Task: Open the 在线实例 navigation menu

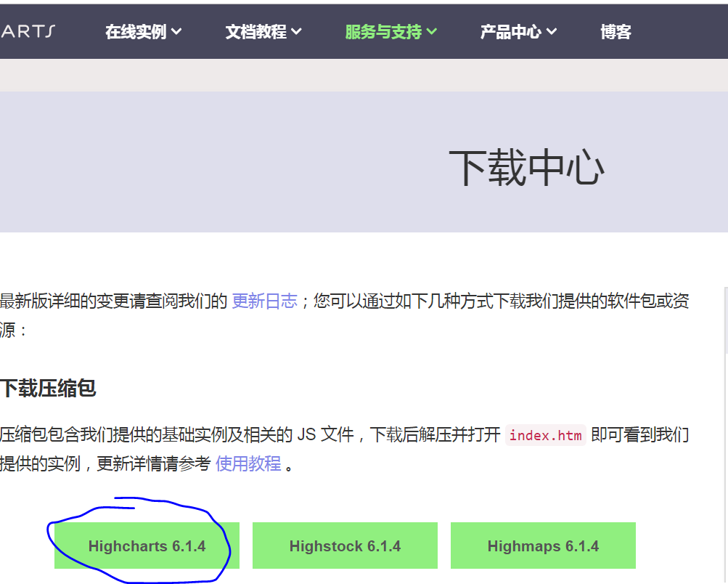Action: [143, 31]
